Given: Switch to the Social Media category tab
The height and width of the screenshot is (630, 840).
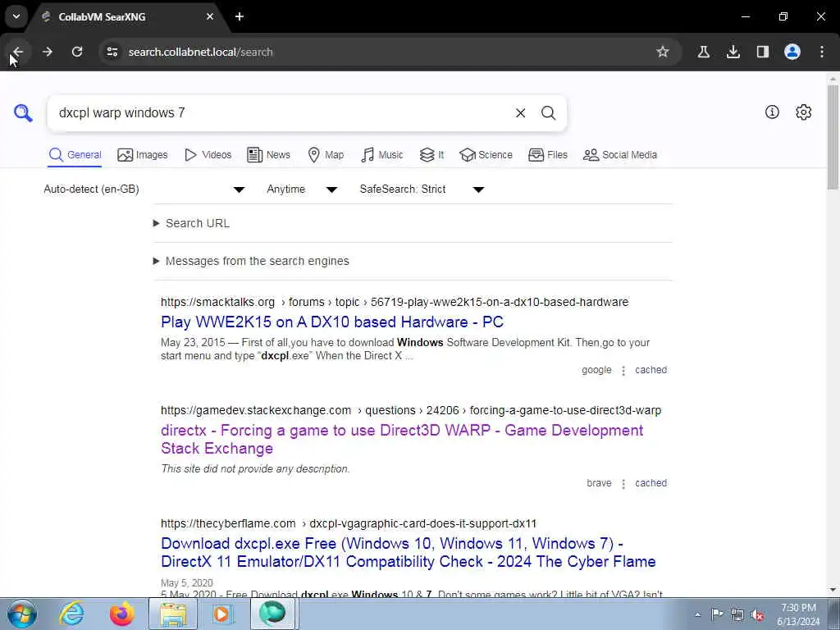Looking at the screenshot, I should click(620, 155).
